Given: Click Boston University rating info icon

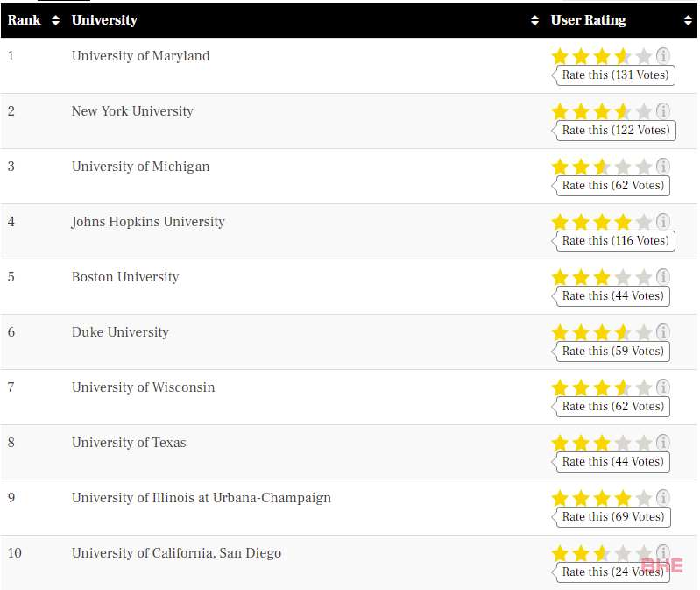Looking at the screenshot, I should click(663, 277).
